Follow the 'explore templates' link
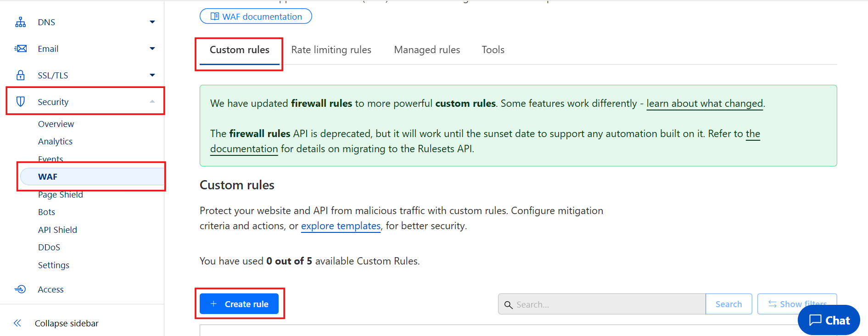Viewport: 868px width, 336px height. pyautogui.click(x=341, y=226)
